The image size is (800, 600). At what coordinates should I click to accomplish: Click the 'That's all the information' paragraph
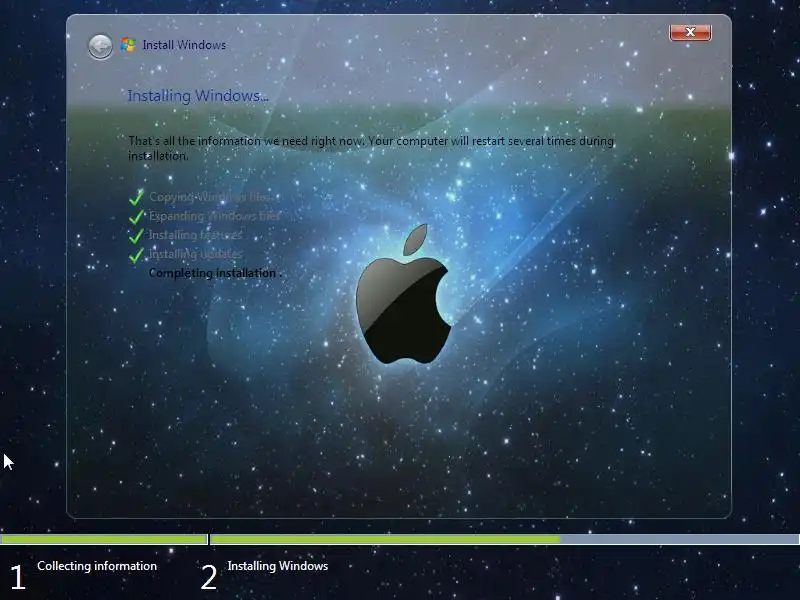371,148
